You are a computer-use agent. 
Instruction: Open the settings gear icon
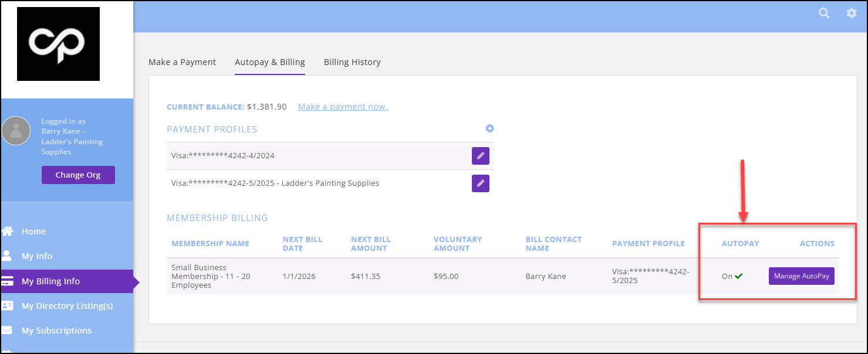point(851,13)
